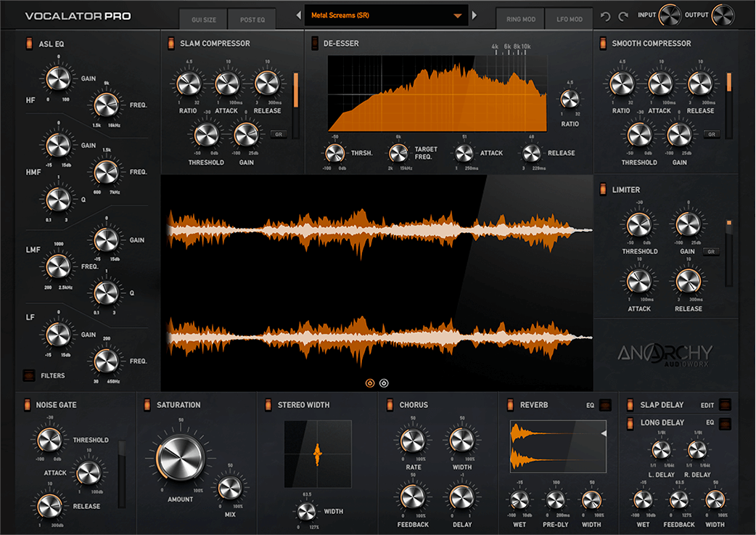This screenshot has height=535, width=756.
Task: Open the Metal Screams (SR) preset dropdown
Action: pos(386,15)
